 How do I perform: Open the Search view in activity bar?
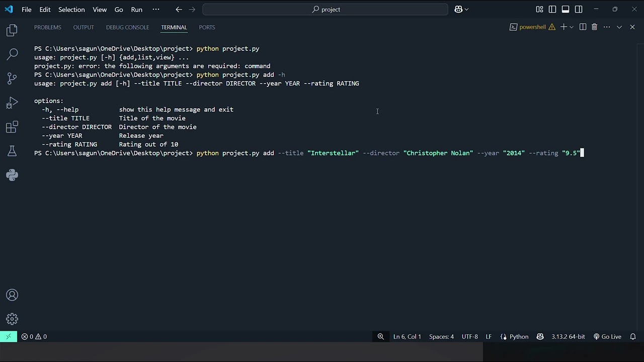point(12,54)
